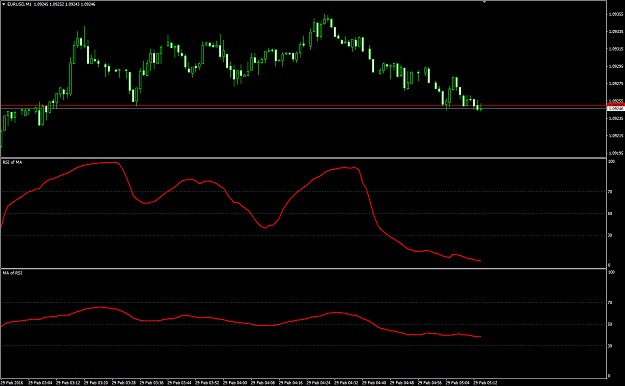Click the 1.09195 price scale label
This screenshot has width=625, height=386.
(615, 153)
